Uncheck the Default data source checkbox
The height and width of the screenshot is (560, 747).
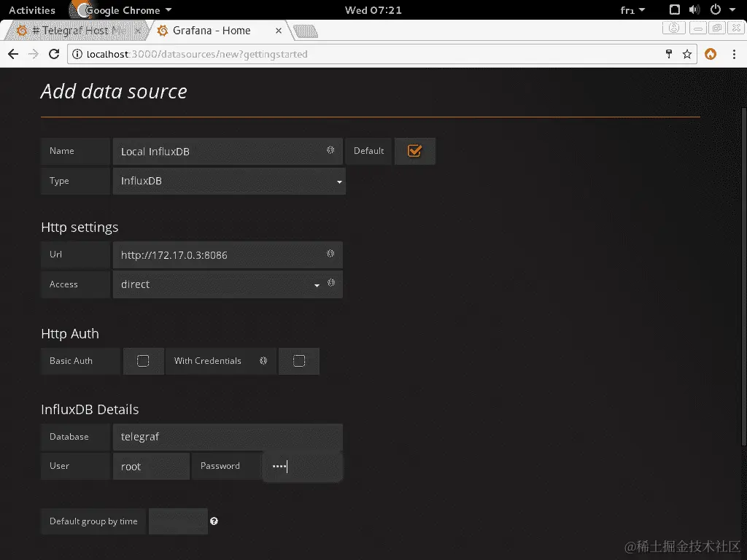click(414, 151)
